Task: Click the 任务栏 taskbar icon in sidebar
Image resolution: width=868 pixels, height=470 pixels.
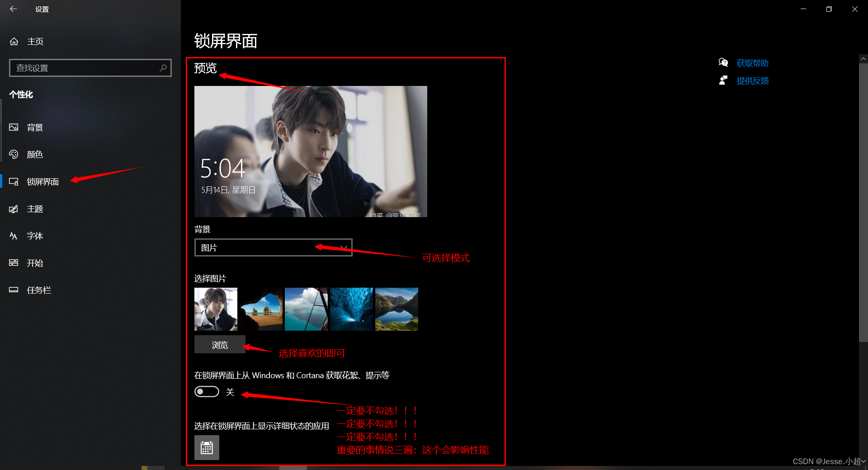Action: coord(14,290)
